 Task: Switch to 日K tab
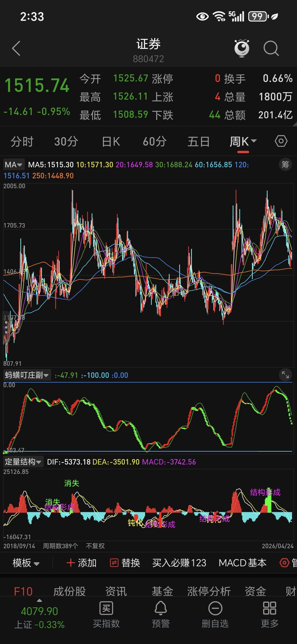point(111,142)
